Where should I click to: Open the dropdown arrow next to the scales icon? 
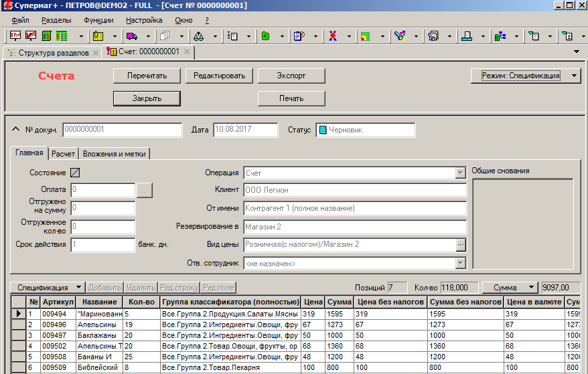coord(215,36)
